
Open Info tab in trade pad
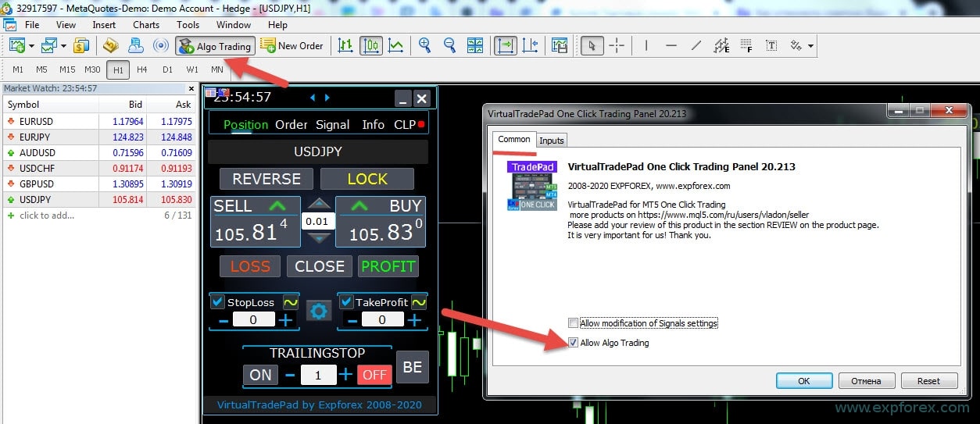tap(374, 124)
